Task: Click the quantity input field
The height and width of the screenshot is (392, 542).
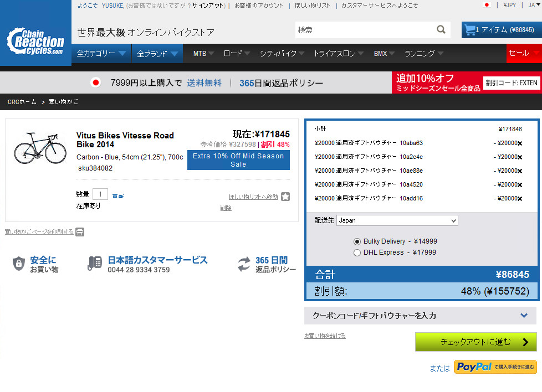Action: click(100, 194)
